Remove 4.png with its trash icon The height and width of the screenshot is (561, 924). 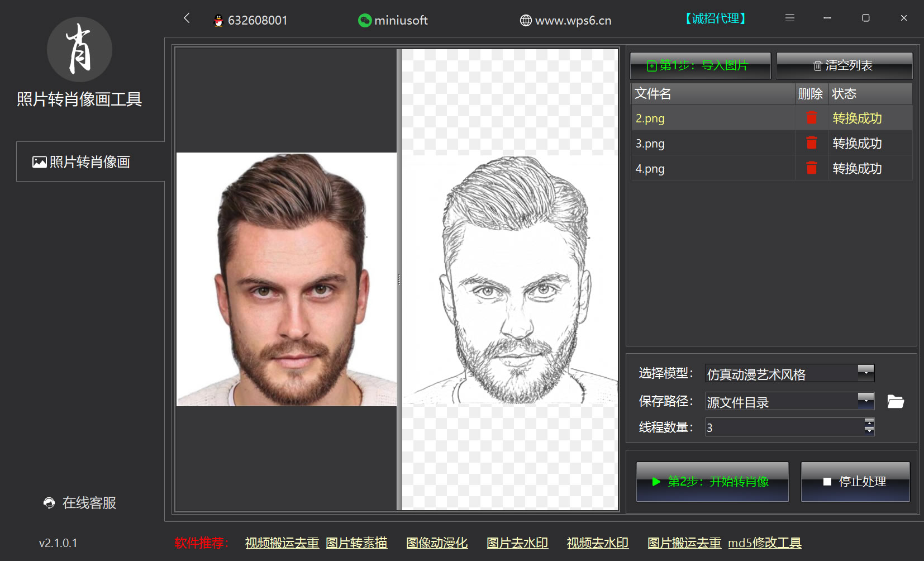(811, 168)
